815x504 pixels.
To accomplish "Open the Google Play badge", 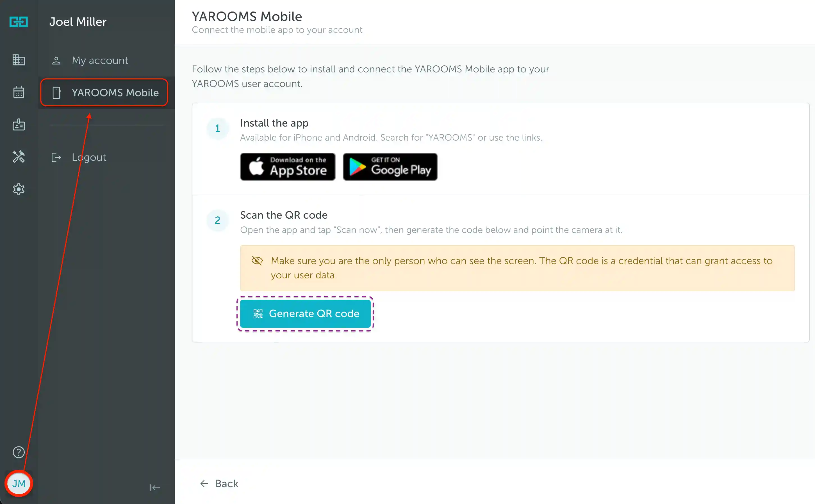I will tap(390, 167).
